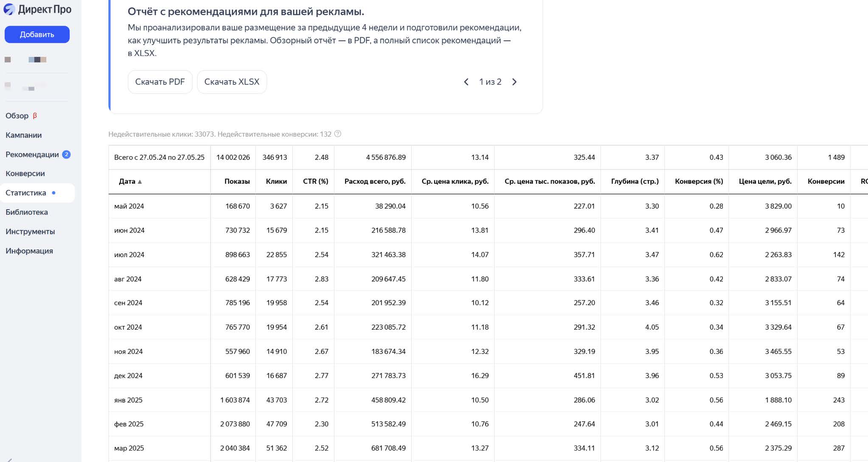This screenshot has height=462, width=868.
Task: Download the report via Скачать PDF
Action: coord(160,82)
